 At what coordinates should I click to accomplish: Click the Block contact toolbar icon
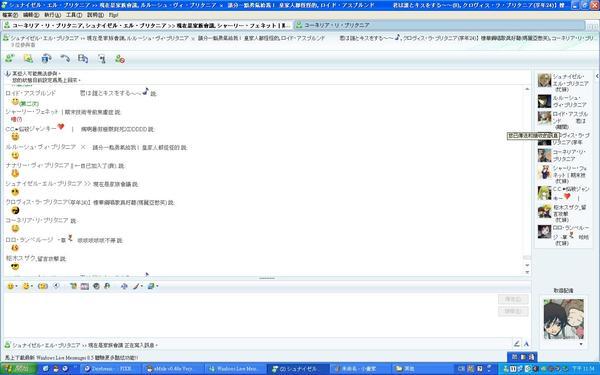click(120, 59)
